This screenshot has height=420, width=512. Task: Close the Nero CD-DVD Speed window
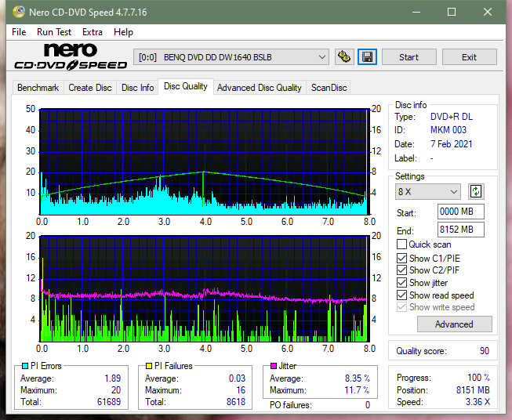488,12
